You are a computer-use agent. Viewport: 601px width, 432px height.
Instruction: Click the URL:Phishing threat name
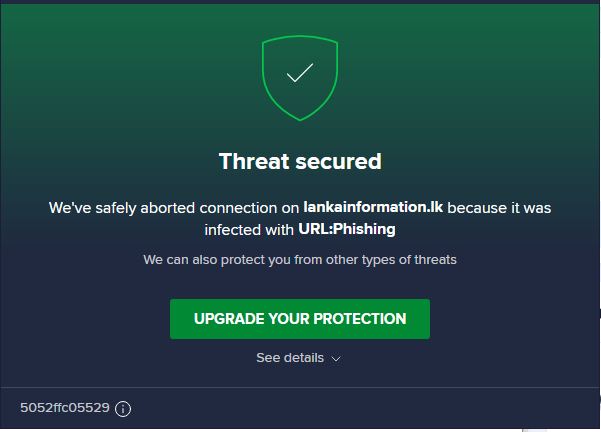tap(346, 229)
